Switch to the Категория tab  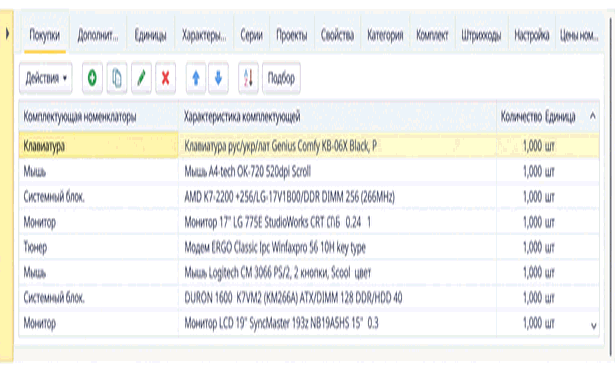tap(385, 36)
